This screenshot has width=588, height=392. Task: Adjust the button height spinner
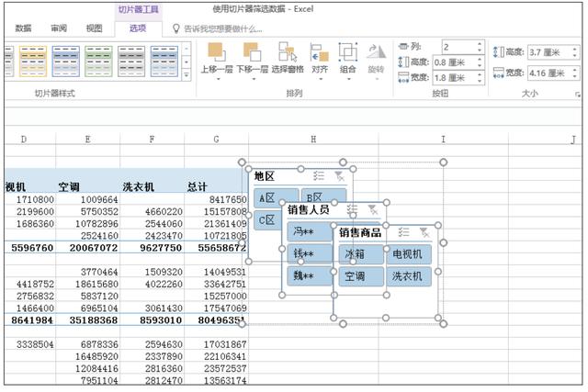tap(480, 62)
